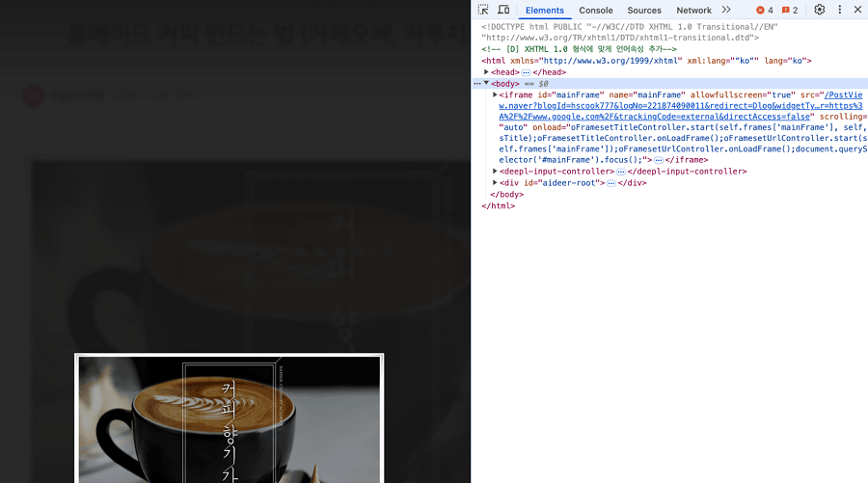Click the coffee latte art image
Screen dimensions: 868x483
click(230, 418)
